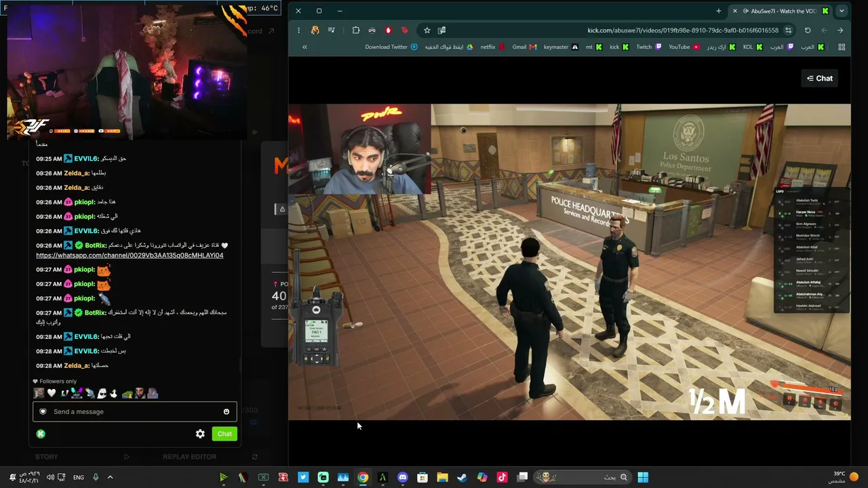
Task: Toggle the microphone icon in system tray
Action: pyautogui.click(x=96, y=477)
